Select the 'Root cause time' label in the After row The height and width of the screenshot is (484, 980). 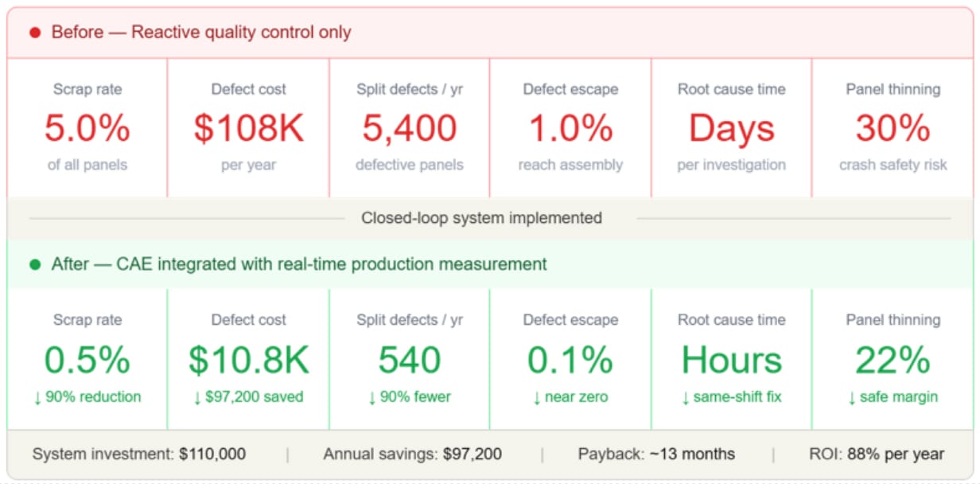tap(731, 320)
